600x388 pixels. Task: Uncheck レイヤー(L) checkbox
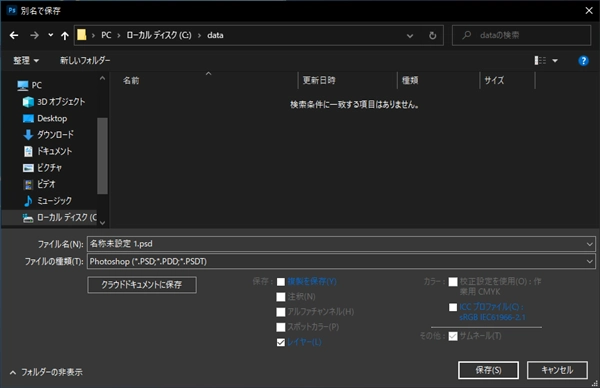tap(281, 342)
